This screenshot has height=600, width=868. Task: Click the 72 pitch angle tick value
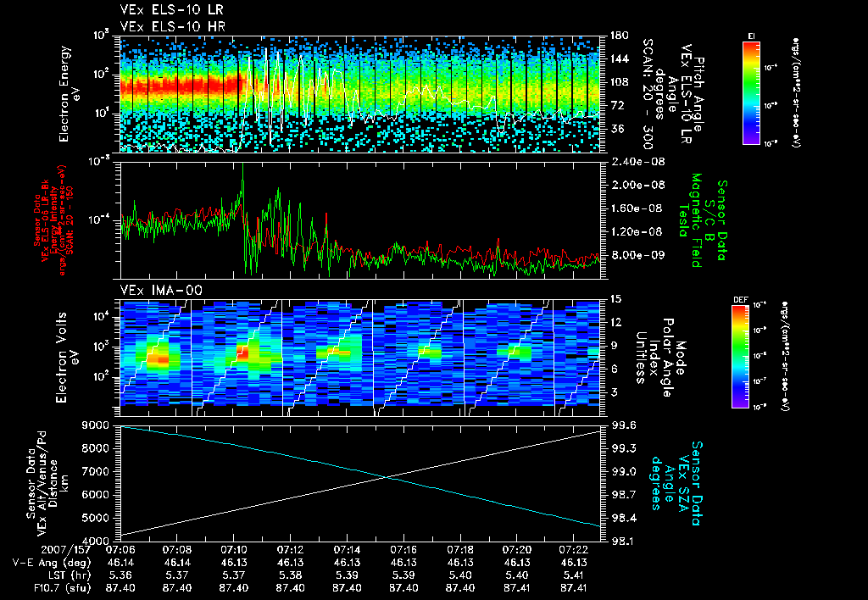(616, 105)
